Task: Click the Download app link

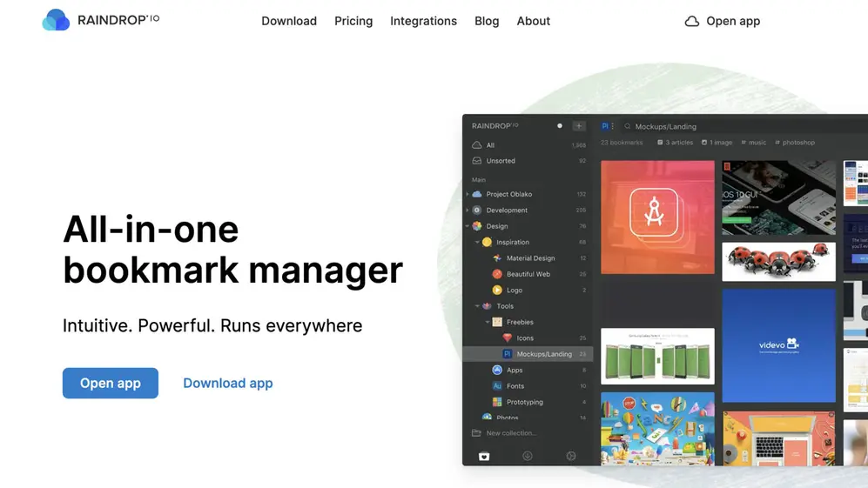Action: 228,383
